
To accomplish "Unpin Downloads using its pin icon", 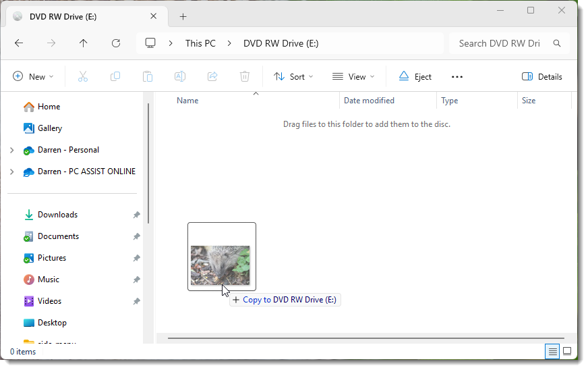I will tap(136, 215).
